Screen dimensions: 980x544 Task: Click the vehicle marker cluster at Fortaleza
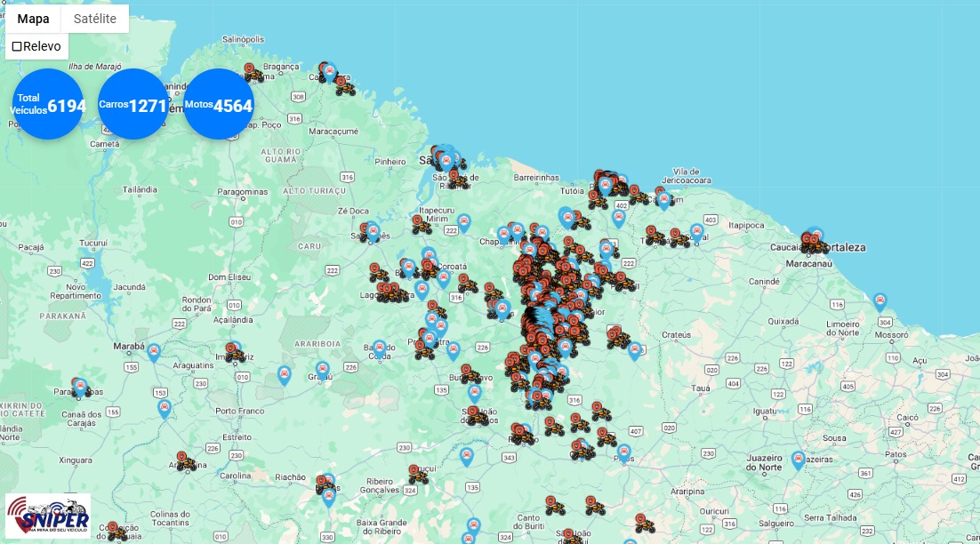(812, 240)
